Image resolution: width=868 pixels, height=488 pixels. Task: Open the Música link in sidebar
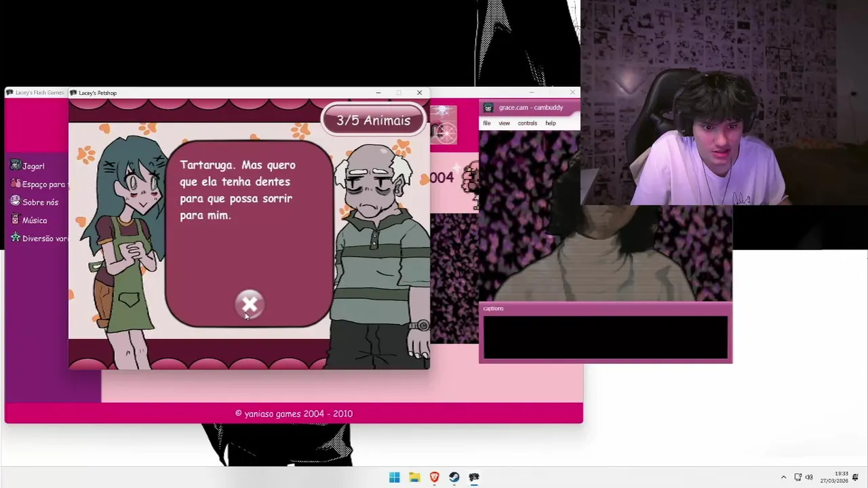(35, 220)
